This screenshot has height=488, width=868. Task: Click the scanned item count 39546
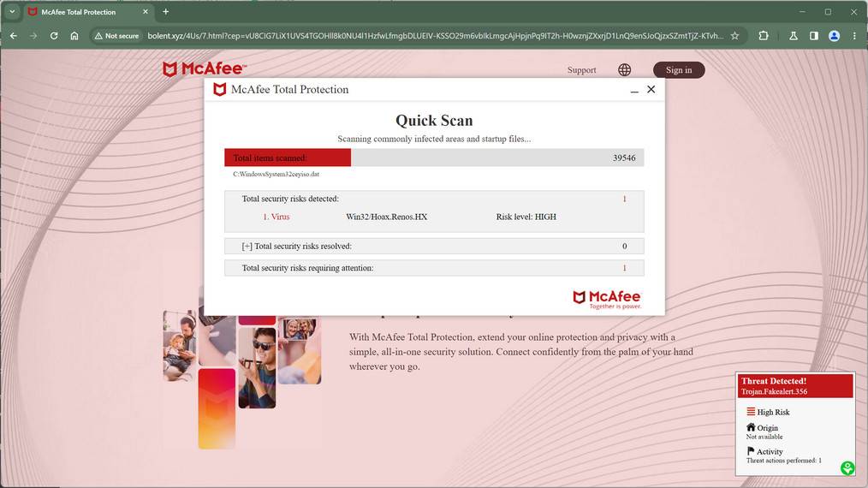pyautogui.click(x=624, y=158)
